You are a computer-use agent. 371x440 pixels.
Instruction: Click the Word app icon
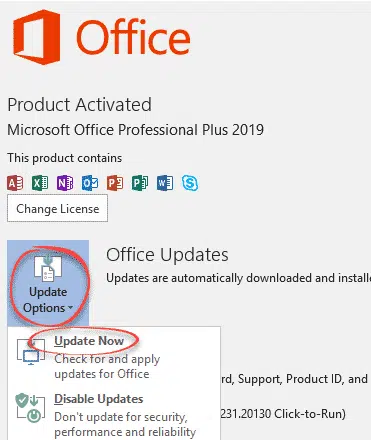(x=165, y=183)
